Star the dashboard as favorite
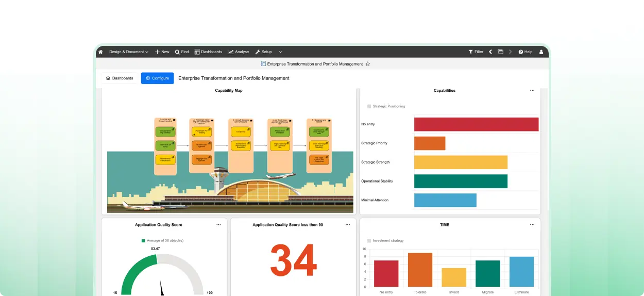The image size is (644, 296). [367, 64]
